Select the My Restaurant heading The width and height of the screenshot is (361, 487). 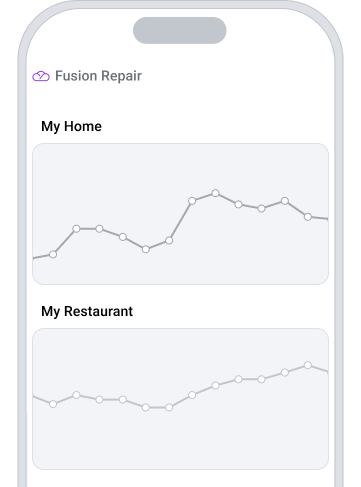87,312
